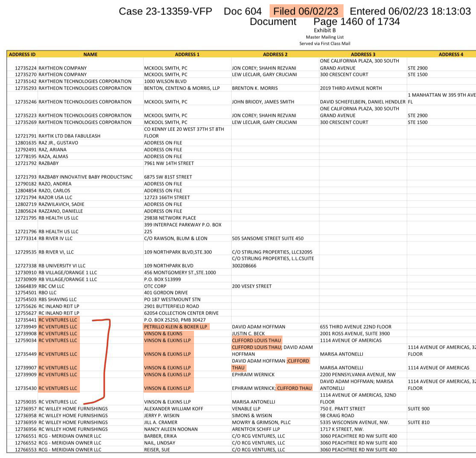Click 'P.O. BOX 513999' address

[x=162, y=279]
